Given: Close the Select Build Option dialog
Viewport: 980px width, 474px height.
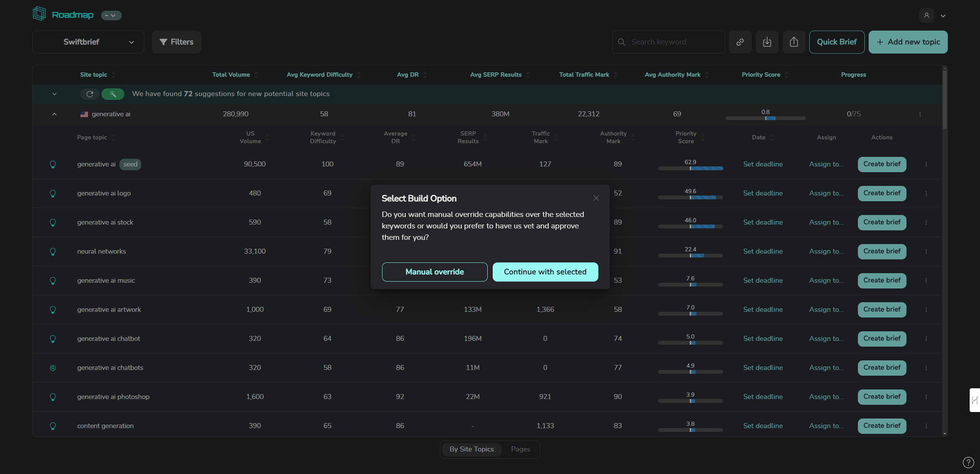Looking at the screenshot, I should tap(596, 198).
